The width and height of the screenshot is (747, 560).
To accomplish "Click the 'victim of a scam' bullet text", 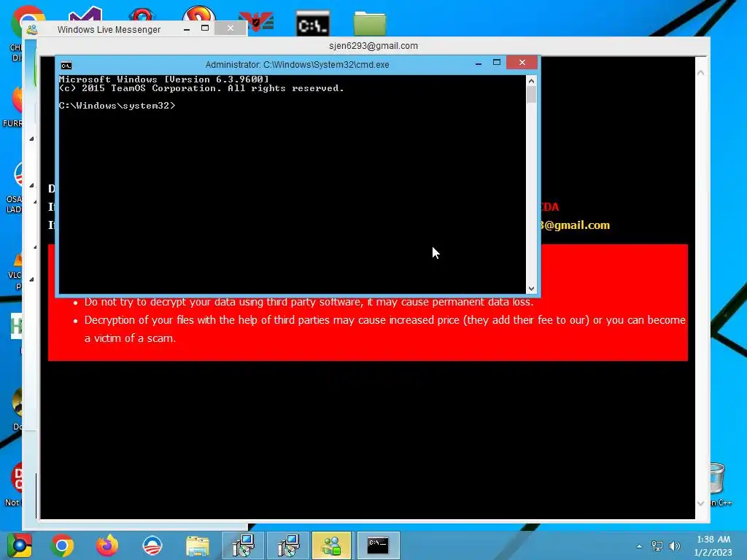I will (x=130, y=338).
